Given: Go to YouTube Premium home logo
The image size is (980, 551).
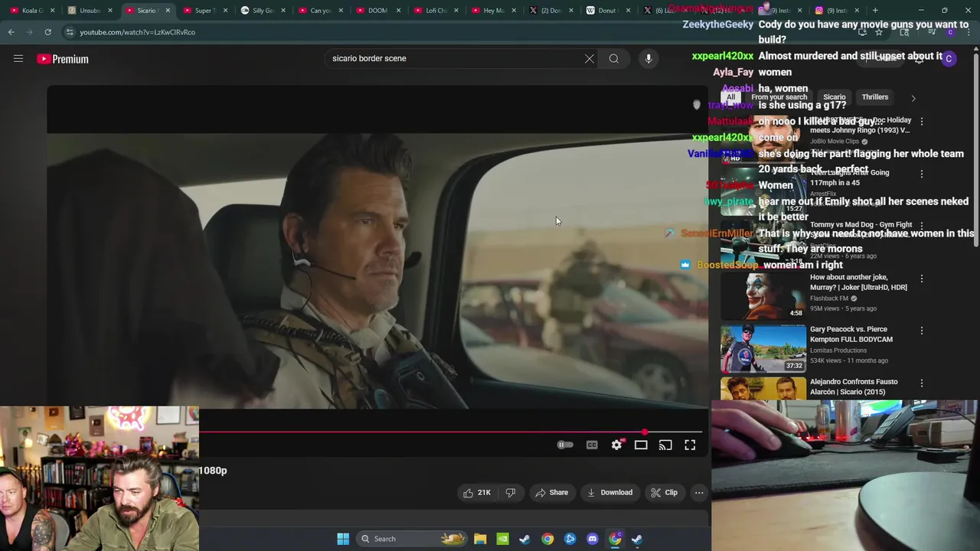Looking at the screenshot, I should (63, 59).
